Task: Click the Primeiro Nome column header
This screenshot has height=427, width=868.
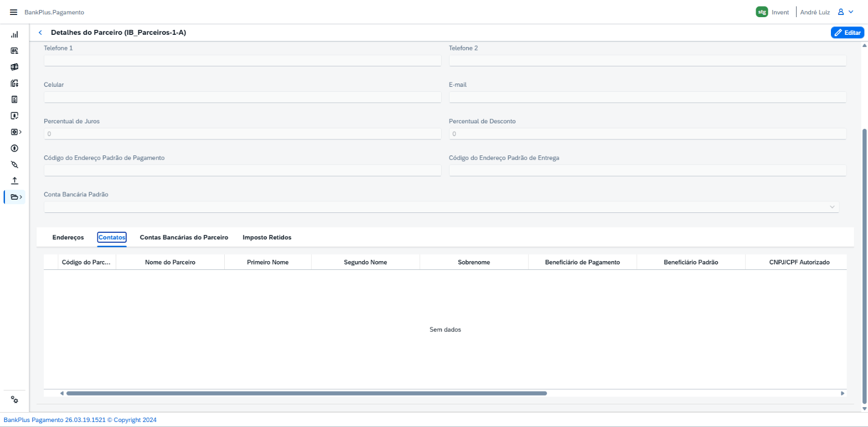Action: pos(268,262)
